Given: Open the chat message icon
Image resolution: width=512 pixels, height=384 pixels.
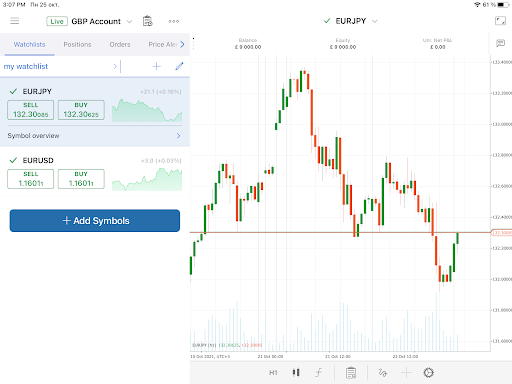Looking at the screenshot, I should pos(500,43).
